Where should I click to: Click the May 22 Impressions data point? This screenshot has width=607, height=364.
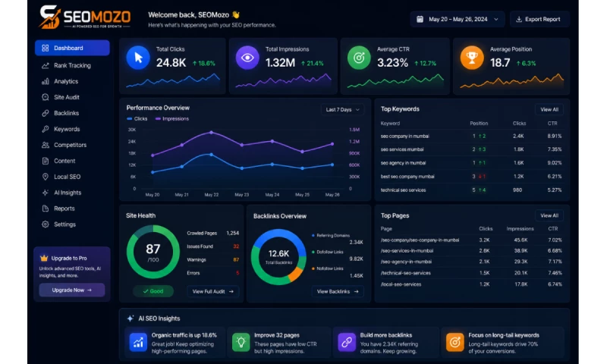coord(212,132)
